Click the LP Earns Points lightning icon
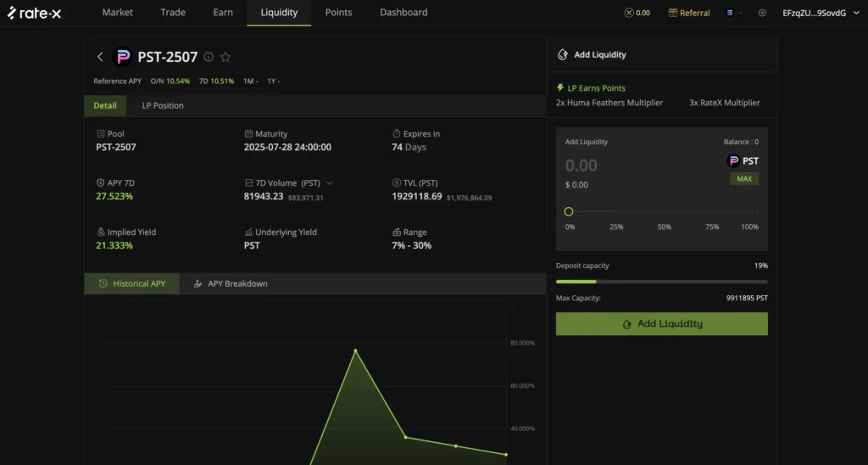 (x=560, y=87)
